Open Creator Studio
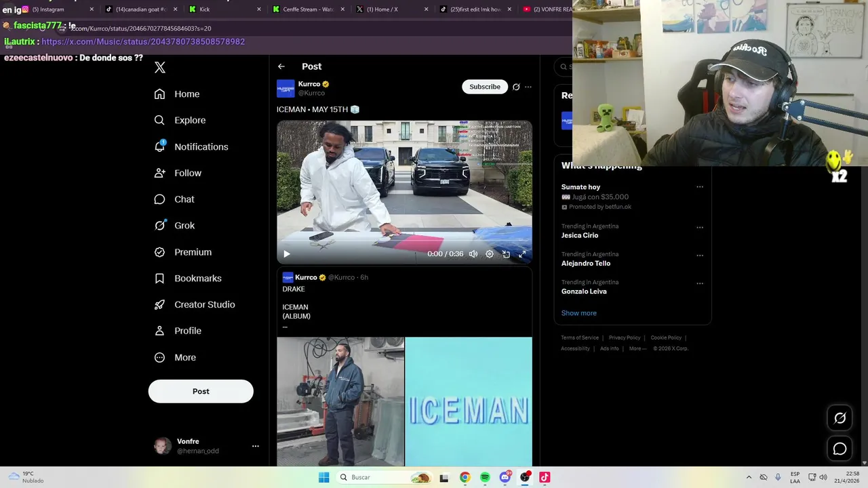868x488 pixels. coord(195,304)
